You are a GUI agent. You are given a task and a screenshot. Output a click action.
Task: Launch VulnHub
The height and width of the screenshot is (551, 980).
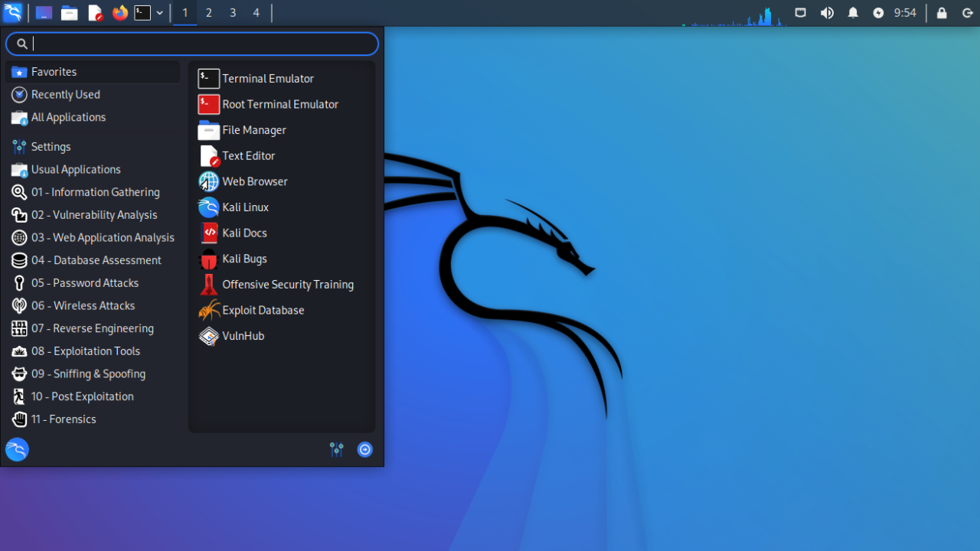coord(241,336)
